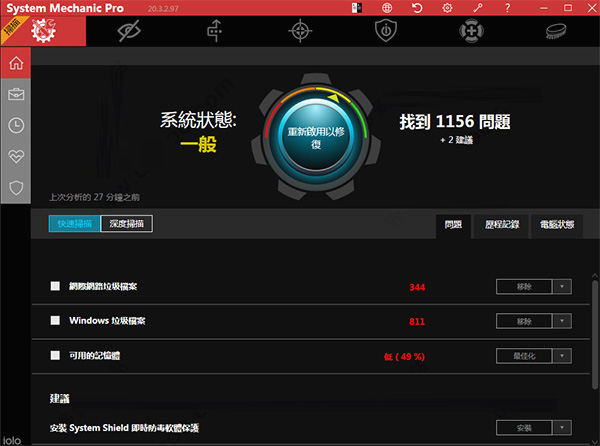This screenshot has height=446, width=600.
Task: Select the quick scan (快速掃描) button
Action: (x=75, y=224)
